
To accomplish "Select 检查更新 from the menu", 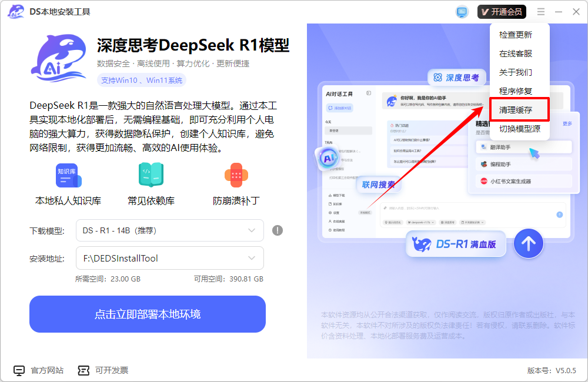I will click(x=516, y=35).
